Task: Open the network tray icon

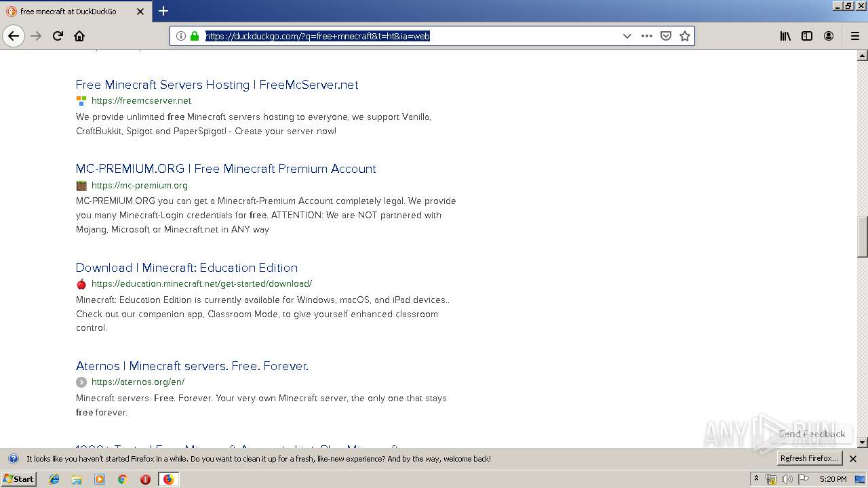Action: coord(770,479)
